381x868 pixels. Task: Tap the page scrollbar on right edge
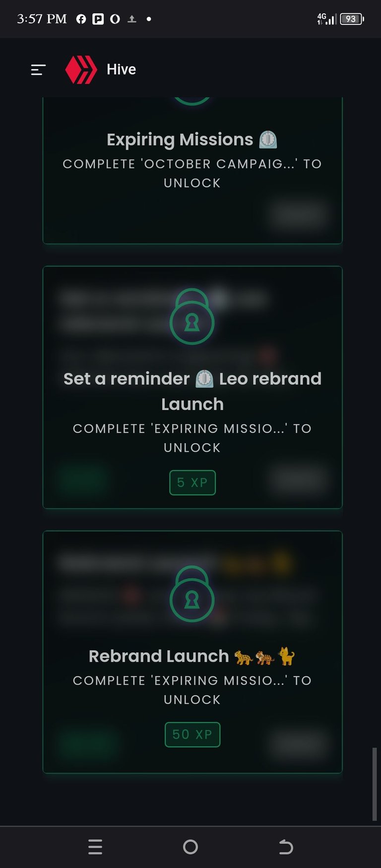(375, 784)
